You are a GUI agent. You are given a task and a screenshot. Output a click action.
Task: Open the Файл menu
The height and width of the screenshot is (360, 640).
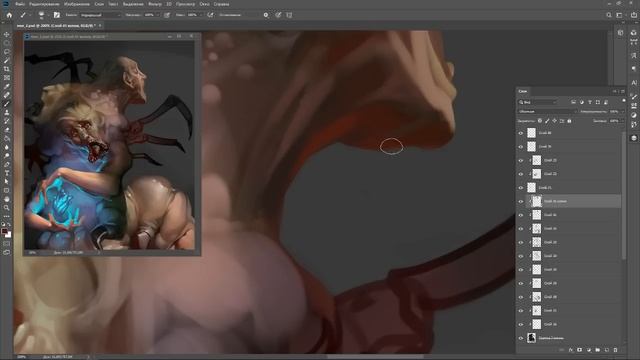click(x=20, y=4)
